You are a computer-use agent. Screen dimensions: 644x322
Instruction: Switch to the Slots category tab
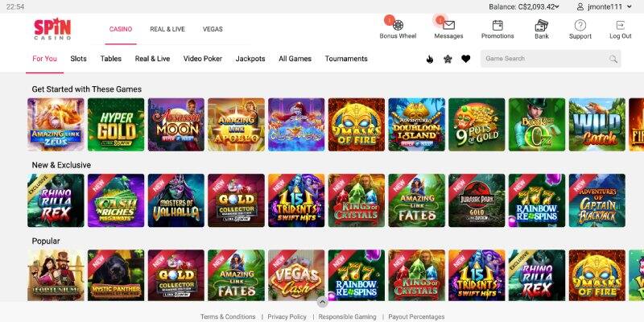pyautogui.click(x=78, y=59)
